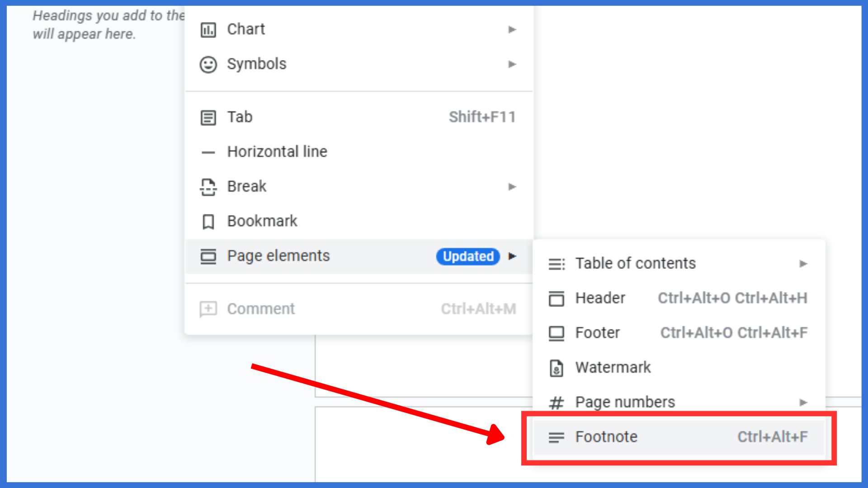Image resolution: width=868 pixels, height=488 pixels.
Task: Select the page Break icon
Action: (208, 186)
